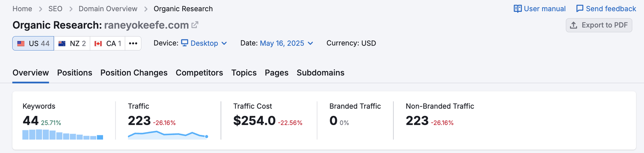644x153 pixels.
Task: Switch to the Positions tab
Action: pyautogui.click(x=74, y=73)
